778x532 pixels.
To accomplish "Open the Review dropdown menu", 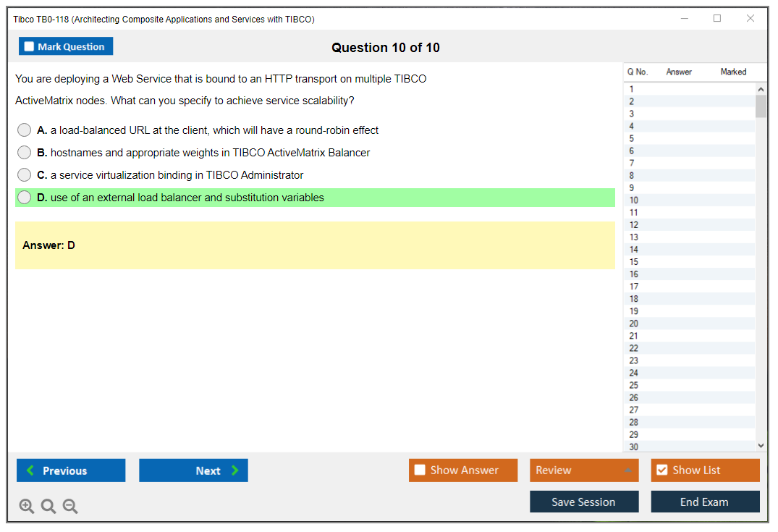I will [583, 470].
